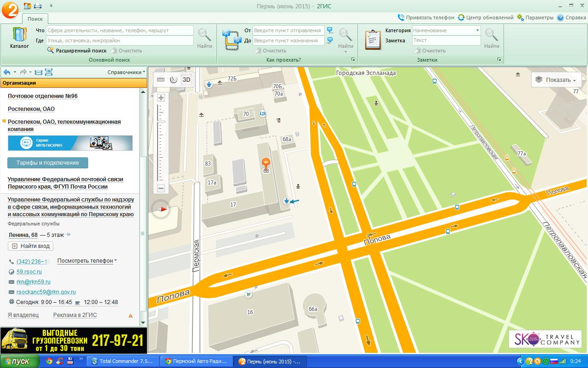Click the Заметки notepad icon
Image resolution: width=588 pixels, height=368 pixels.
coord(373,40)
